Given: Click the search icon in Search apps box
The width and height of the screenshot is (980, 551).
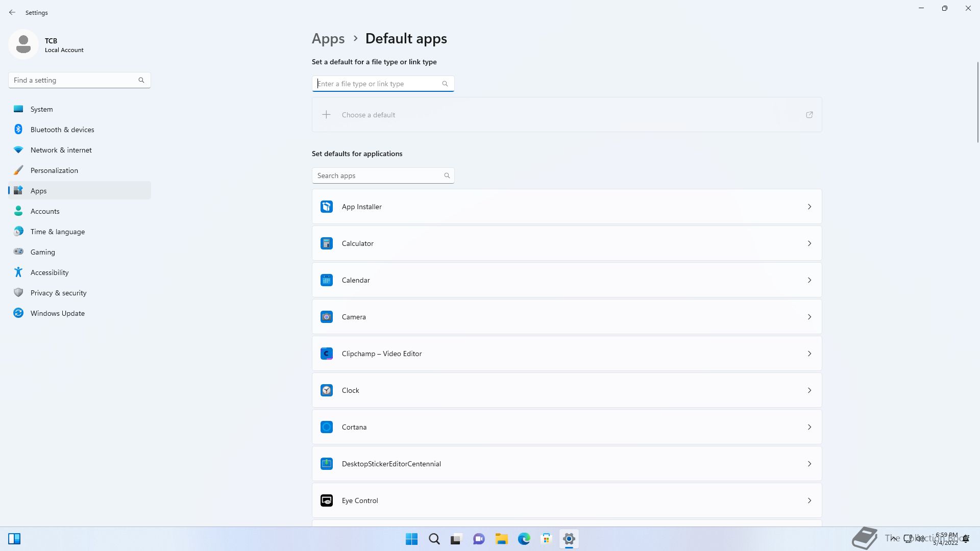Looking at the screenshot, I should click(x=447, y=176).
